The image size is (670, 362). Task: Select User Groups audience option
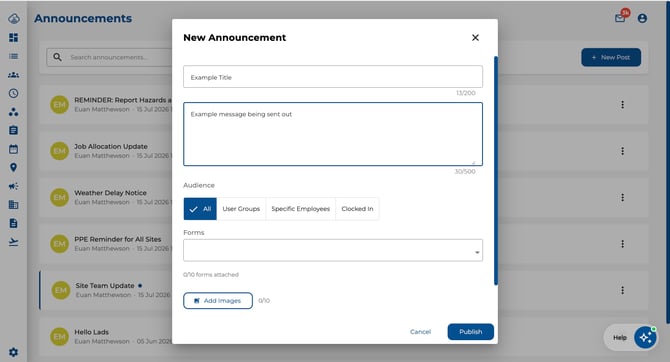pyautogui.click(x=241, y=209)
